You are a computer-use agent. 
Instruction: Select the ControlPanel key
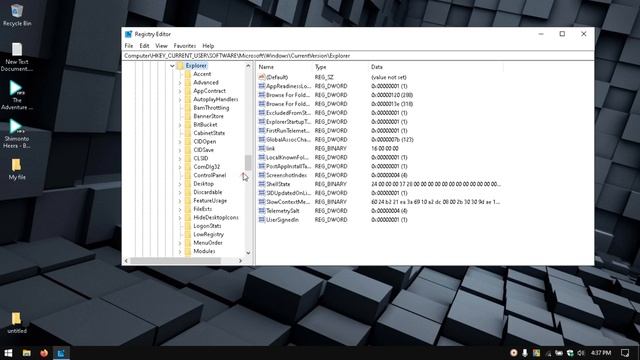[x=209, y=175]
